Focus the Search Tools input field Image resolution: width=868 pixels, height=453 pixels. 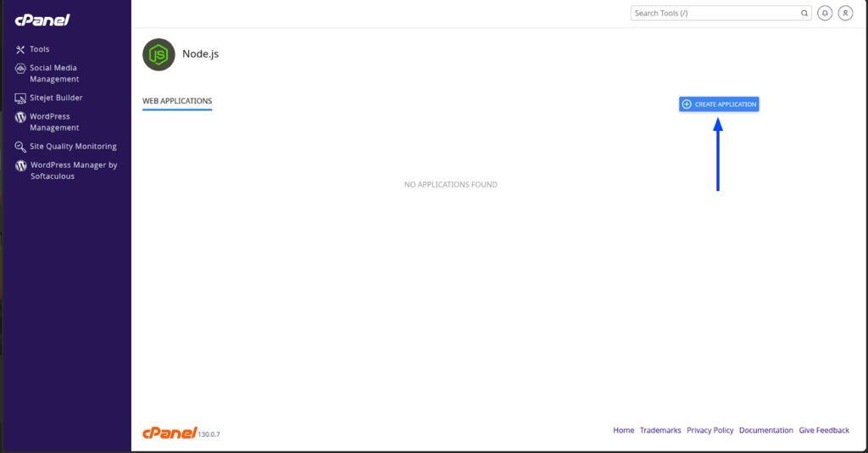pos(712,14)
